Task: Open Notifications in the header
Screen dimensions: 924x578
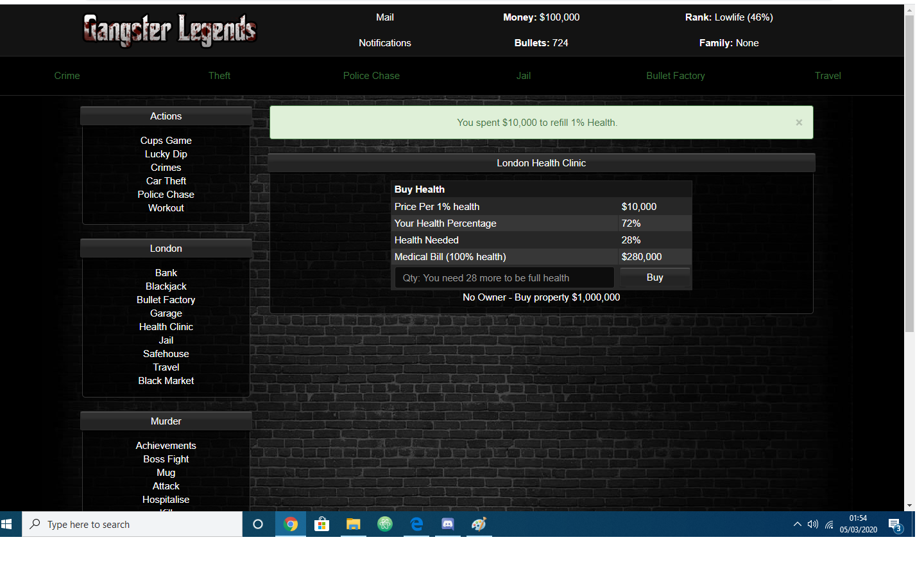Action: coord(385,43)
